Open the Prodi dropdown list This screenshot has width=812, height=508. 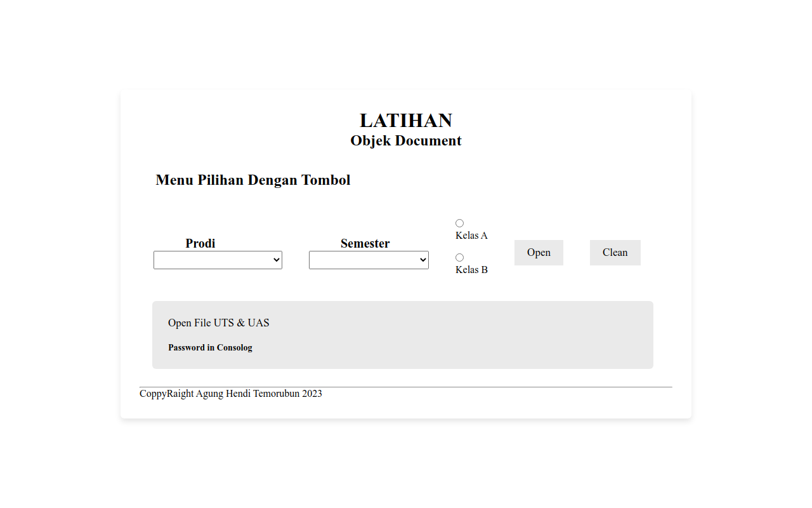[x=218, y=260]
